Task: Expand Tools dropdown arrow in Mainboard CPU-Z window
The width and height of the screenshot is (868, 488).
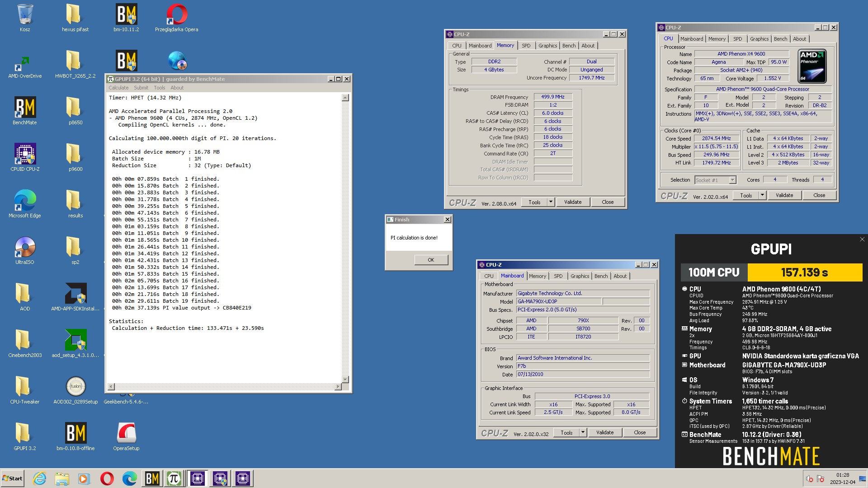Action: 583,432
